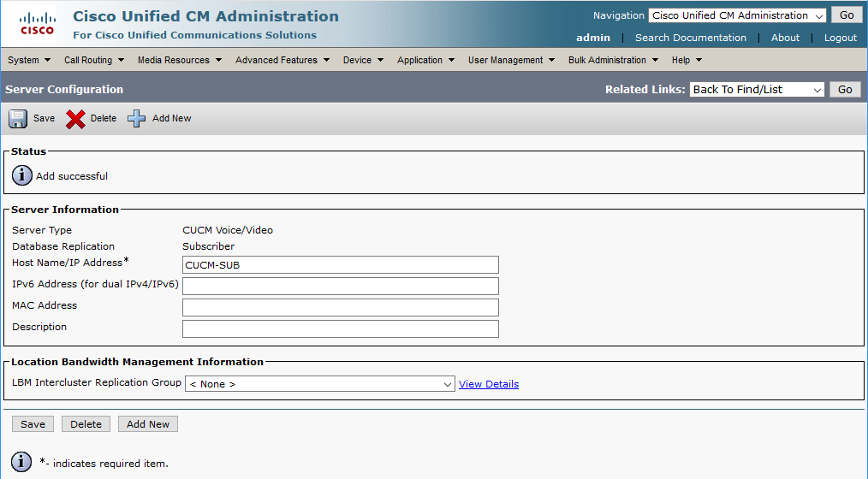Open the View Details link

(x=489, y=384)
